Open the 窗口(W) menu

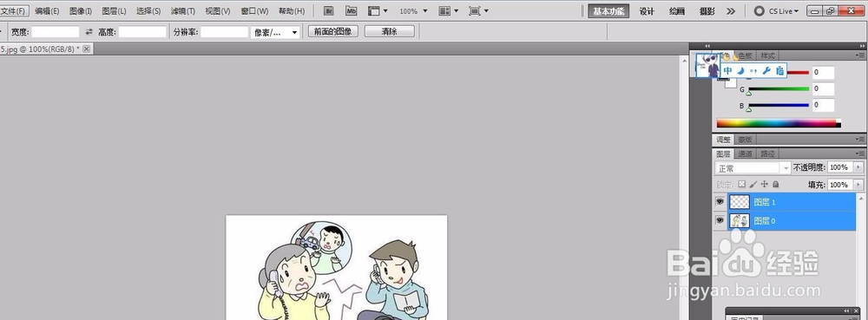[x=254, y=11]
